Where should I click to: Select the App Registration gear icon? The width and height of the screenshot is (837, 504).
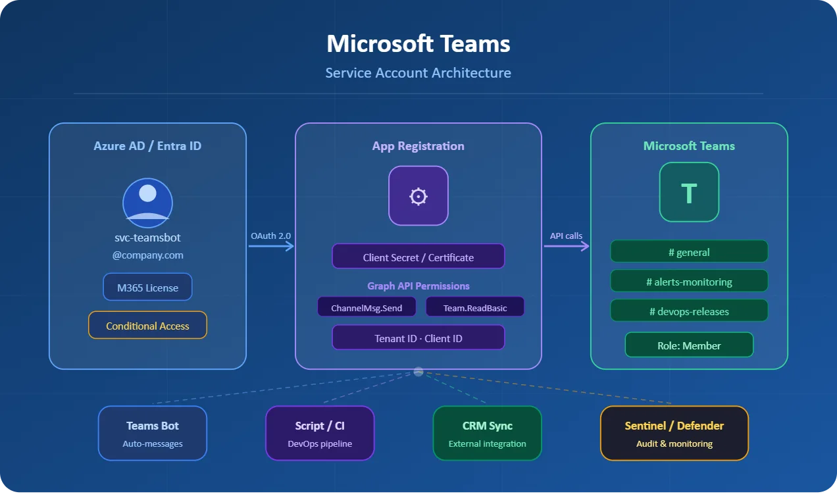[x=419, y=195]
